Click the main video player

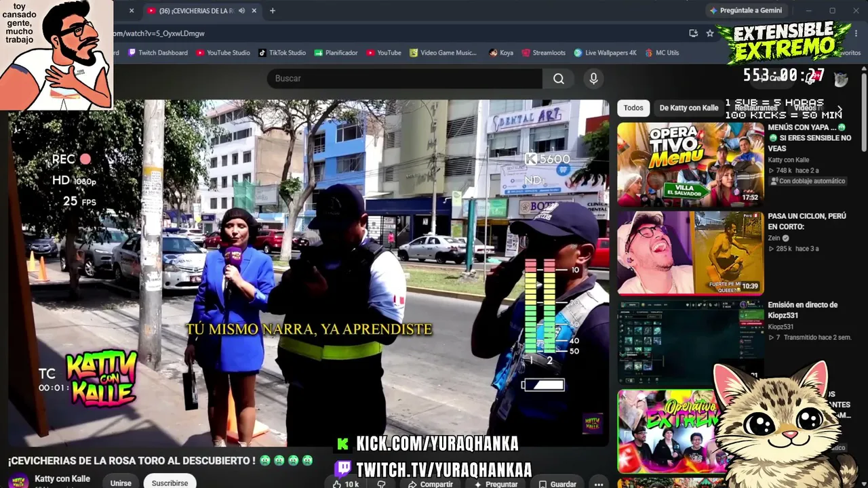coord(309,273)
